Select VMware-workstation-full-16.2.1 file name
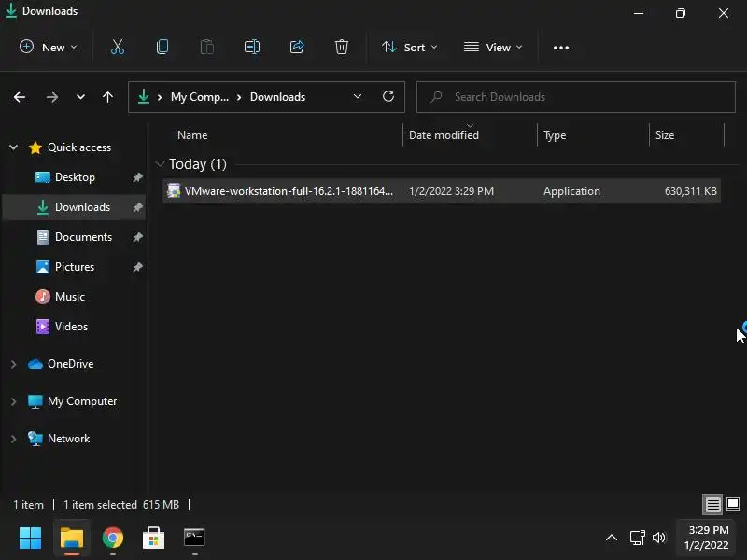Screen dimensions: 747x560 (289, 191)
